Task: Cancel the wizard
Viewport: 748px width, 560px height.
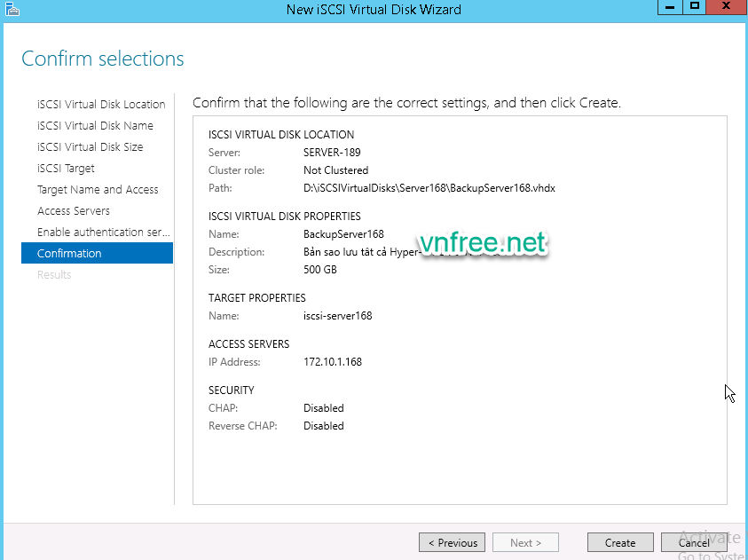Action: pyautogui.click(x=694, y=543)
